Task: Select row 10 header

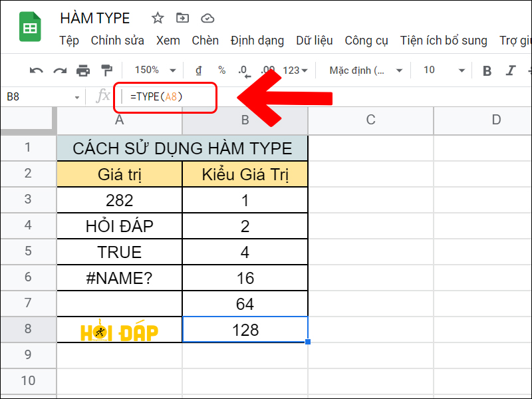Action: (x=28, y=381)
